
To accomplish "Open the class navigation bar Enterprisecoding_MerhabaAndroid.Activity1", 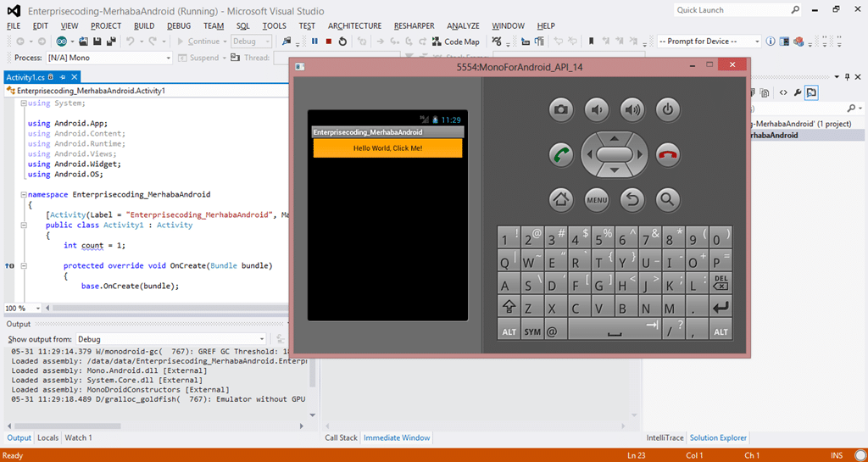I will coord(147,91).
